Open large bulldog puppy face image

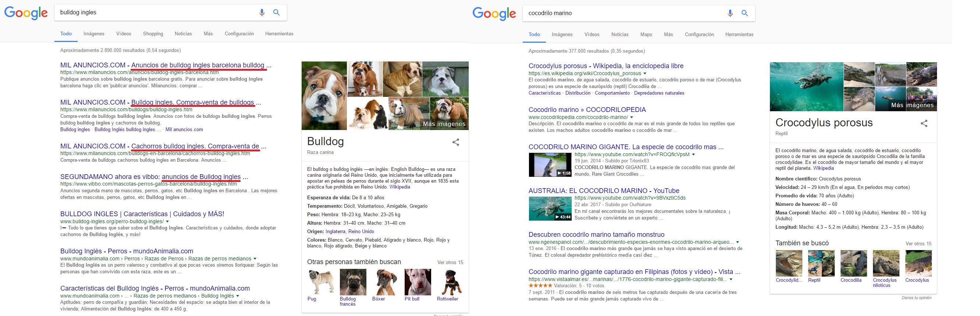coord(324,95)
